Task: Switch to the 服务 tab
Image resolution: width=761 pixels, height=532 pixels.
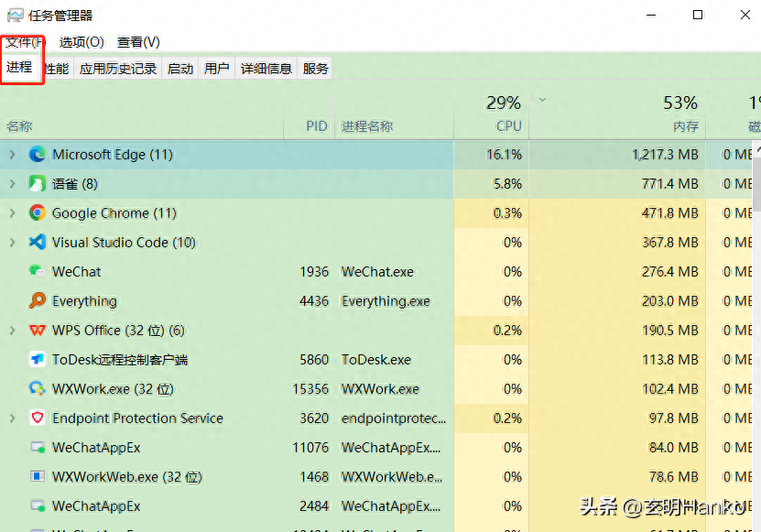Action: point(315,69)
